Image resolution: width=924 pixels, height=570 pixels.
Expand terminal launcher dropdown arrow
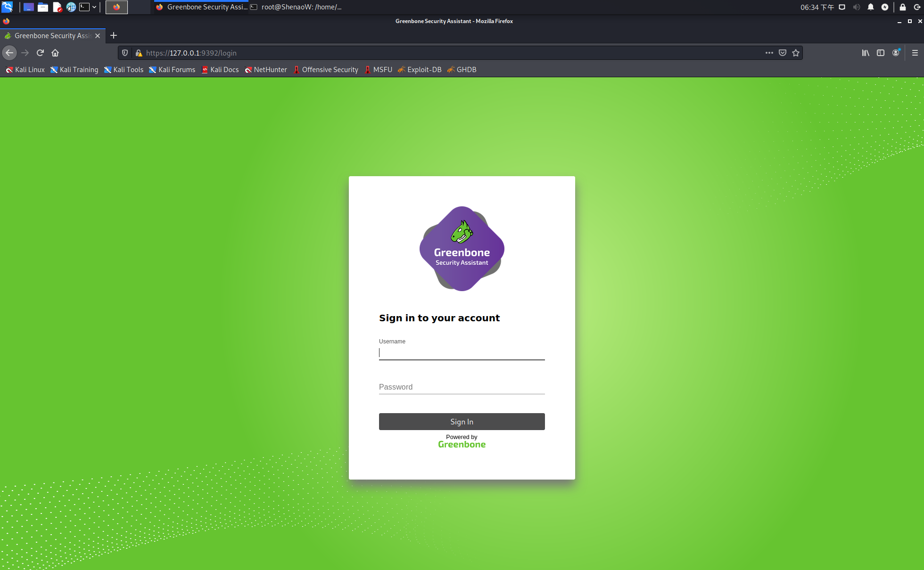(94, 7)
